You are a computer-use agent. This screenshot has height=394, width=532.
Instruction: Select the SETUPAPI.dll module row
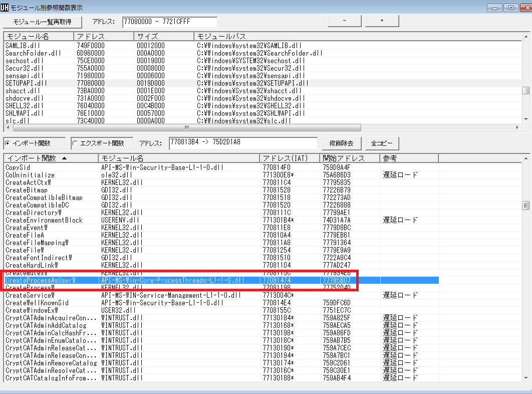[263, 83]
